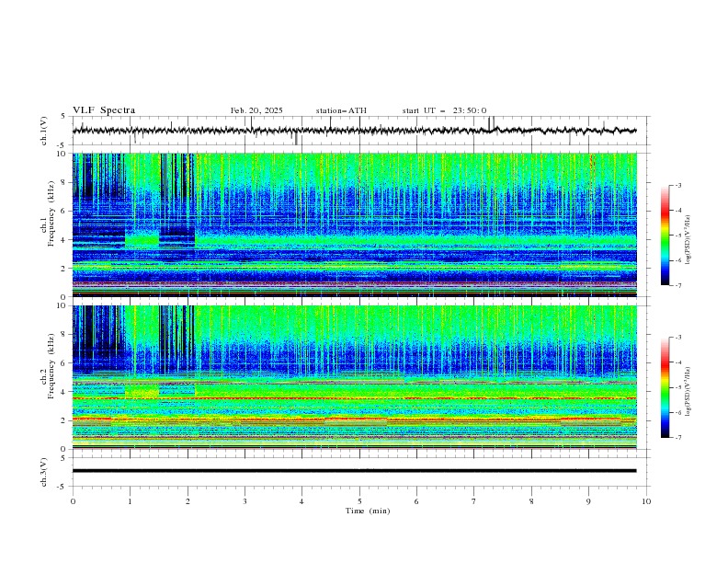Click the "-7" value on the ch.2 colorbar
The height and width of the screenshot is (563, 728).
(x=677, y=437)
